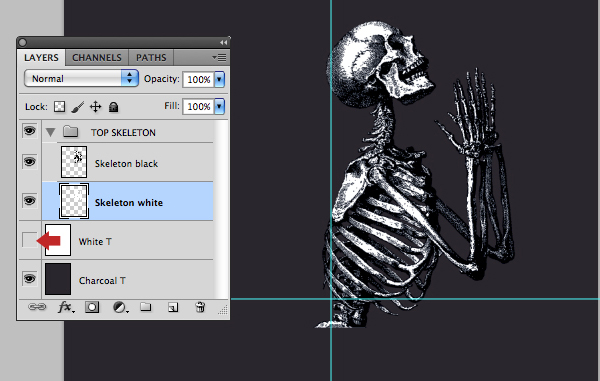This screenshot has height=381, width=600.
Task: Switch to the Layers tab
Action: pyautogui.click(x=41, y=58)
